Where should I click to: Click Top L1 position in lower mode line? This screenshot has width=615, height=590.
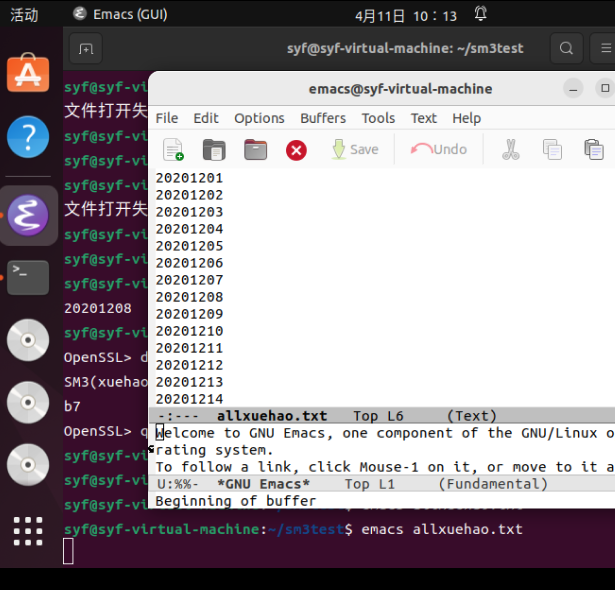tap(369, 484)
